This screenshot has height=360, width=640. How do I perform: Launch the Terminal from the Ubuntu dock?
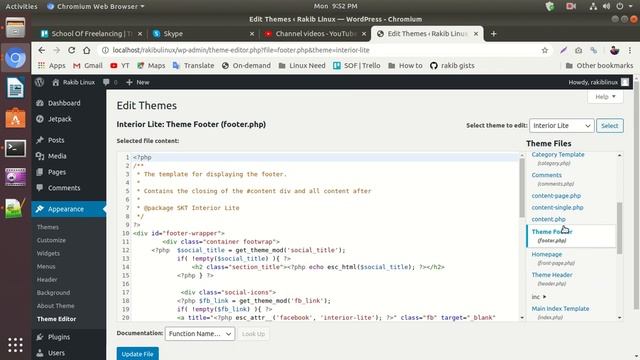[15, 148]
